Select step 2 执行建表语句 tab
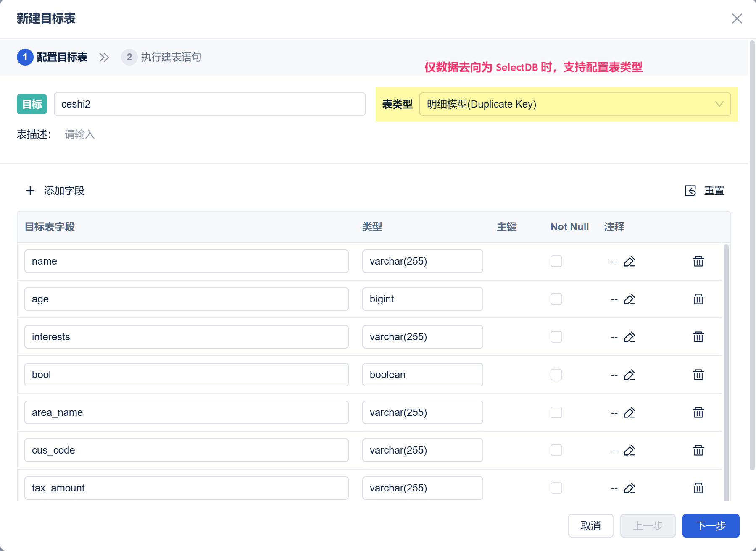The image size is (756, 551). click(161, 57)
